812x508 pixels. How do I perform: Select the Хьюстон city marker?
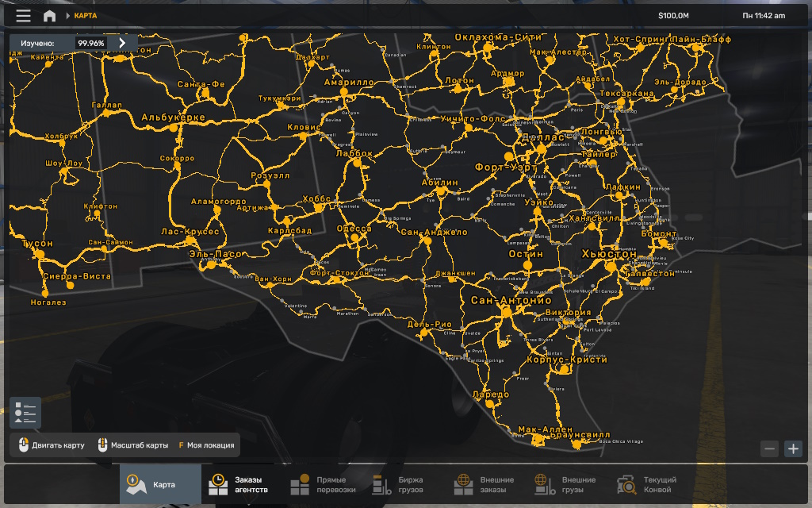(x=611, y=266)
